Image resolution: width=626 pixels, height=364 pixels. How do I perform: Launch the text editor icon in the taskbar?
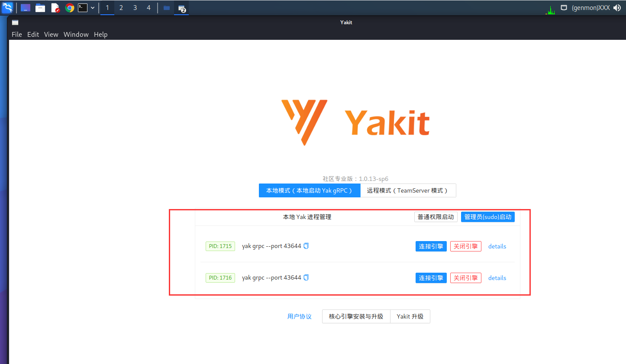55,8
